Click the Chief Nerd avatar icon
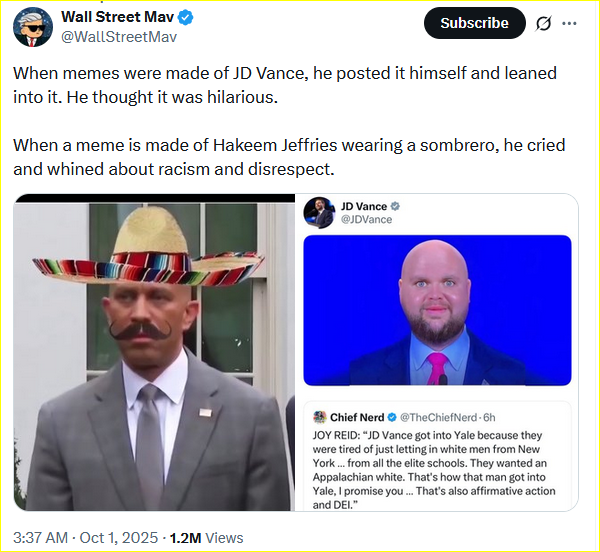The image size is (600, 552). (x=320, y=417)
